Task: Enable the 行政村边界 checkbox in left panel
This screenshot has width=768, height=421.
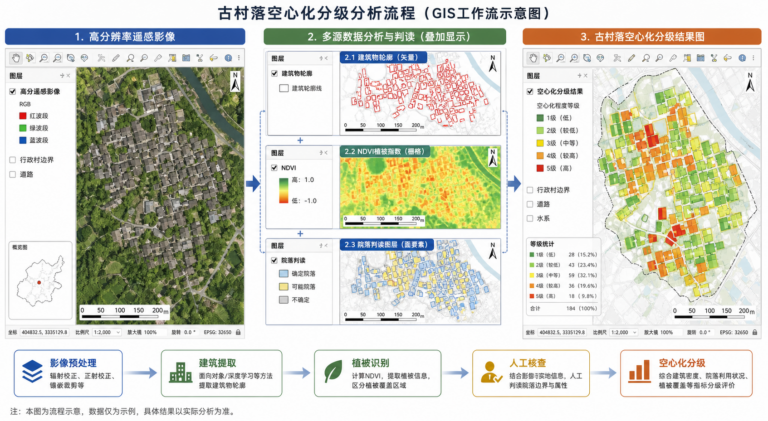Action: 13,160
